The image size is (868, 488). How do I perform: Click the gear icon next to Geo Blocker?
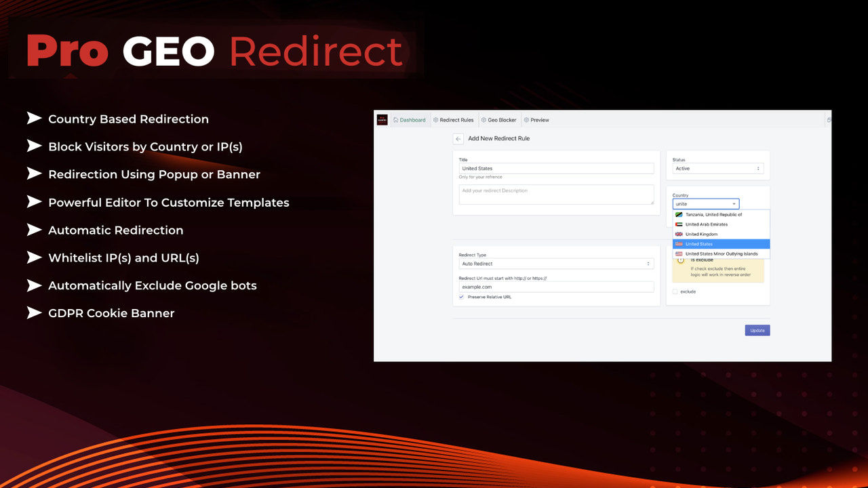(484, 120)
